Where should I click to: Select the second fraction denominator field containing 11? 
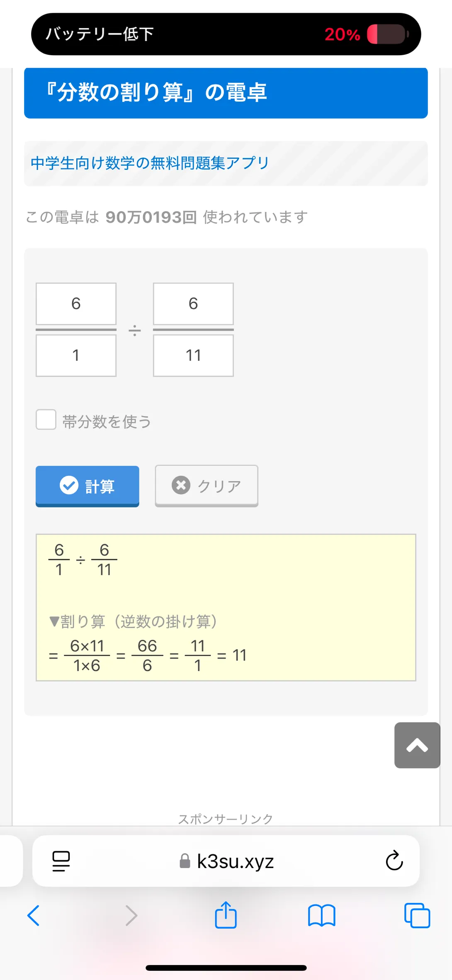tap(193, 355)
